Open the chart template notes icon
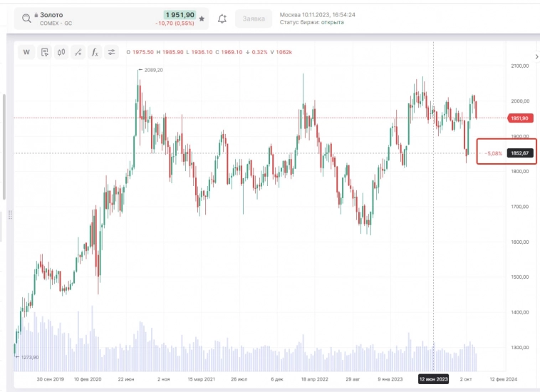 tap(44, 52)
